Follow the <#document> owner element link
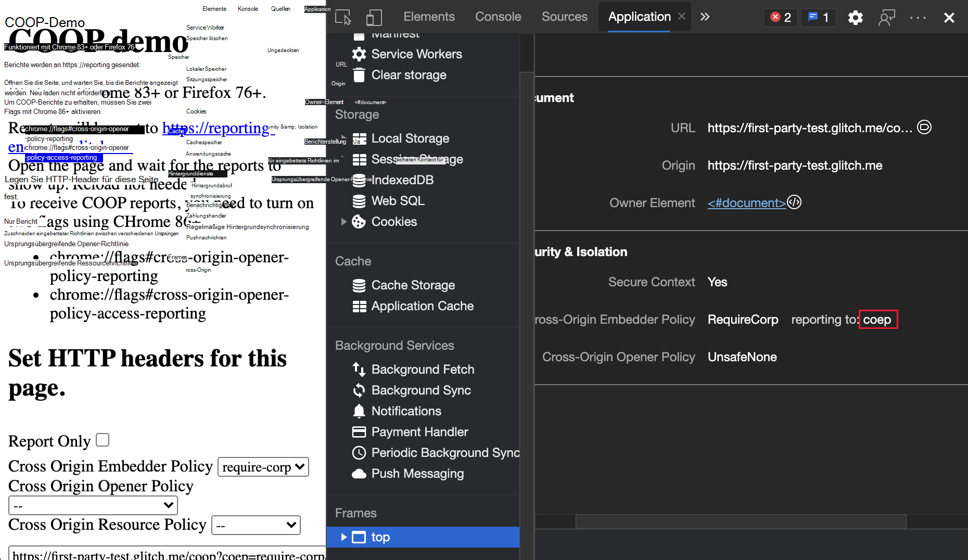This screenshot has height=560, width=968. pos(746,203)
